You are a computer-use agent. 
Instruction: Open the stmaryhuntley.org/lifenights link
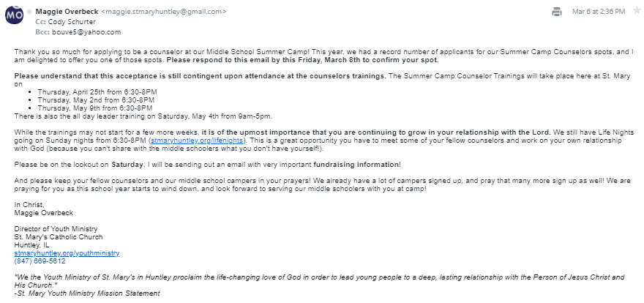click(x=198, y=140)
